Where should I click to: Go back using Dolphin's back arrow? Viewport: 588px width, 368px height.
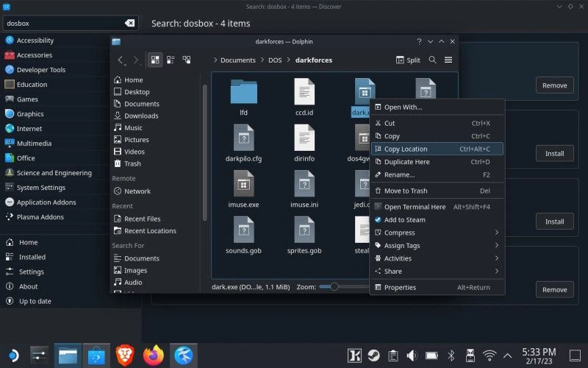point(121,60)
